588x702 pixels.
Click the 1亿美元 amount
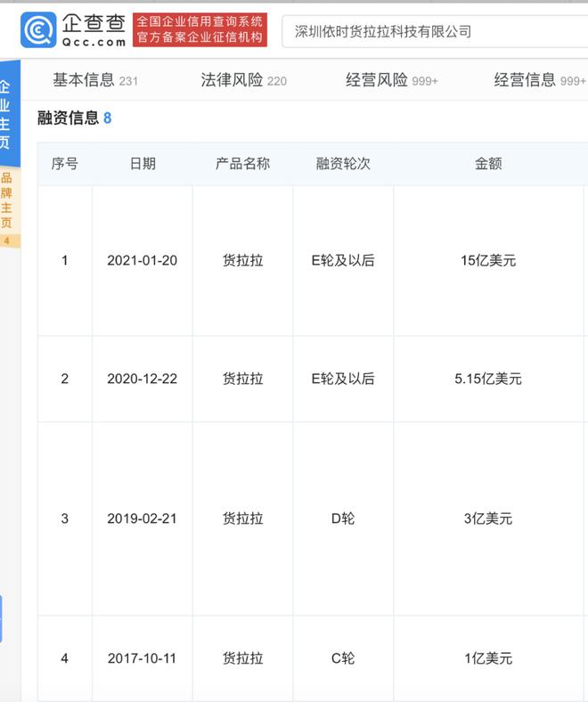(x=488, y=658)
